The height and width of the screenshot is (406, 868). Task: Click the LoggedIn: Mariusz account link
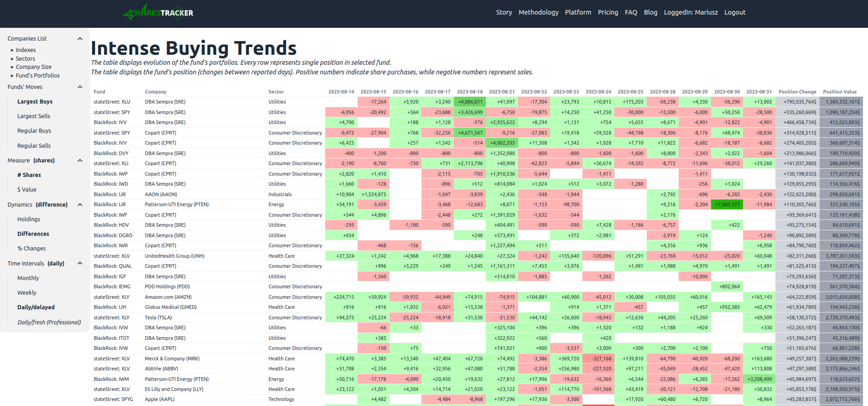pyautogui.click(x=691, y=12)
